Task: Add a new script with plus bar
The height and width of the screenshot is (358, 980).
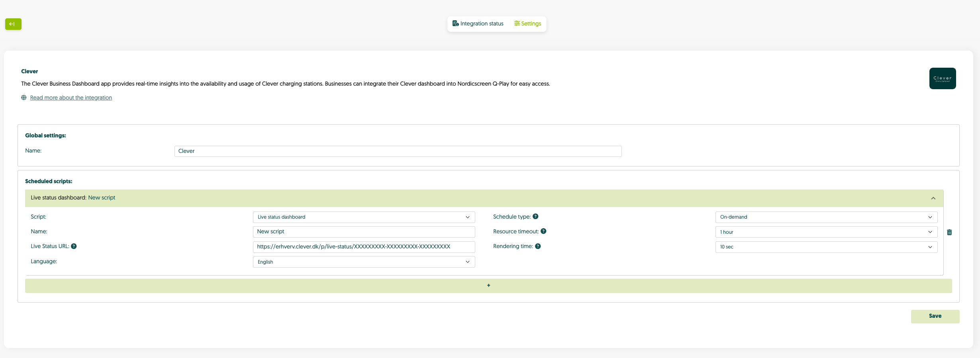Action: click(488, 286)
